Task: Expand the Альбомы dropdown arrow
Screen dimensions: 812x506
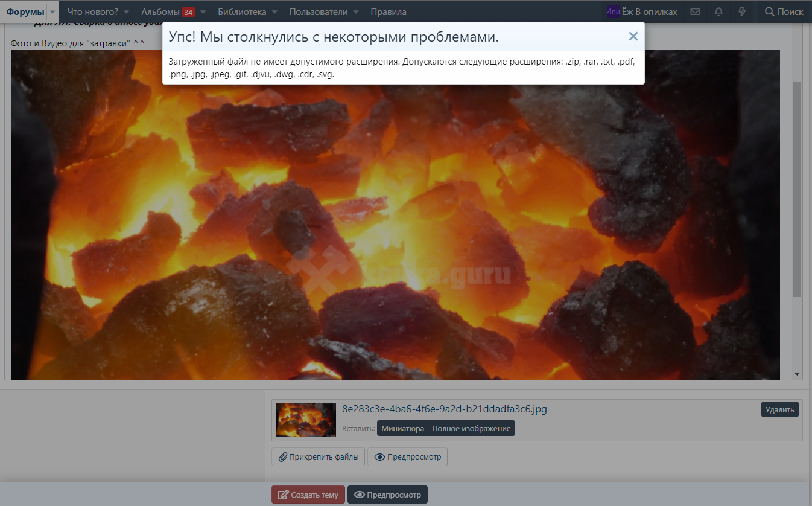Action: point(203,12)
